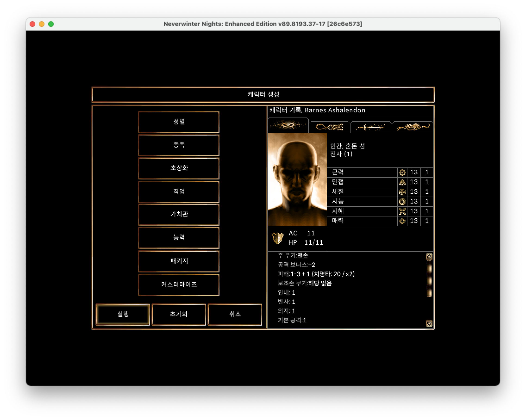Viewport: 526px width, 420px height.
Task: Click the Intelligence (지능) ability icon
Action: (x=402, y=202)
